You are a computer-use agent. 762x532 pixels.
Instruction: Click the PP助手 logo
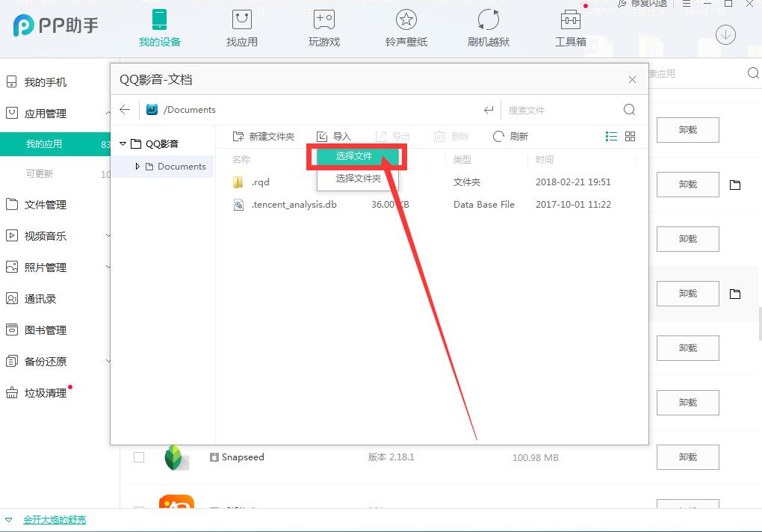pos(55,25)
